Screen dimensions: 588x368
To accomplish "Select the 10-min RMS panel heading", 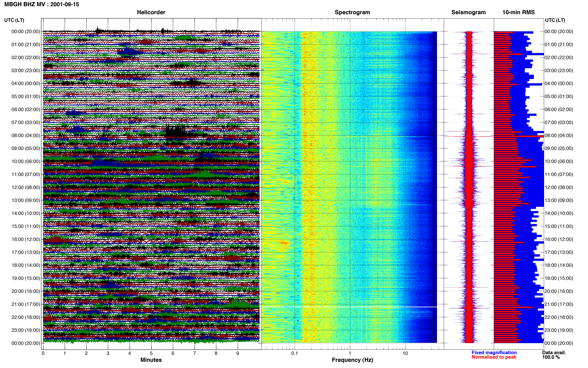I will tap(518, 12).
